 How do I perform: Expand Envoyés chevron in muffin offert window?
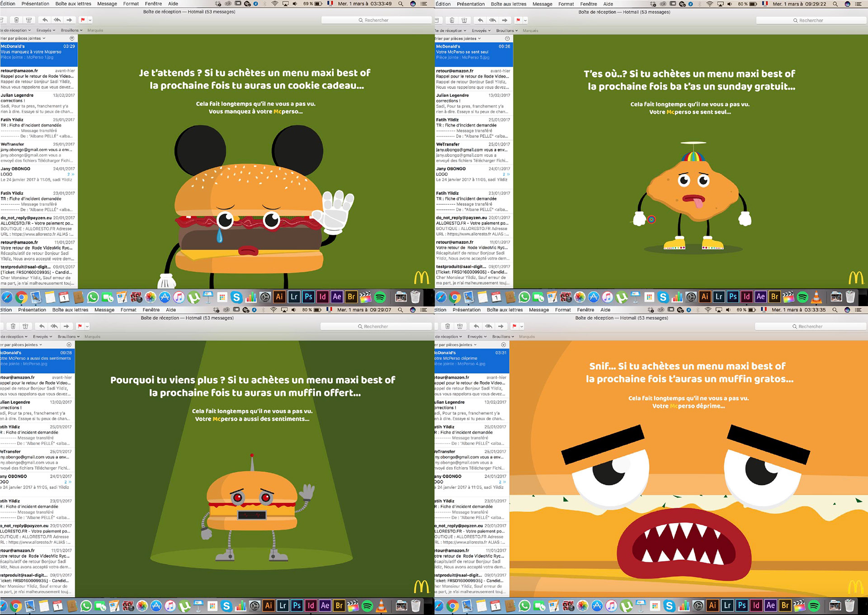[51, 336]
